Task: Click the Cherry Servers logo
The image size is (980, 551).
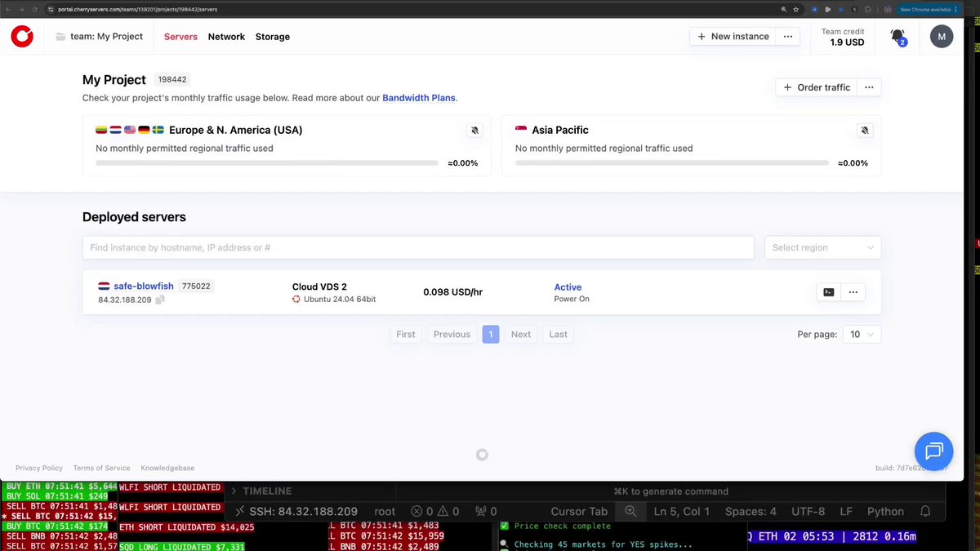Action: tap(22, 36)
